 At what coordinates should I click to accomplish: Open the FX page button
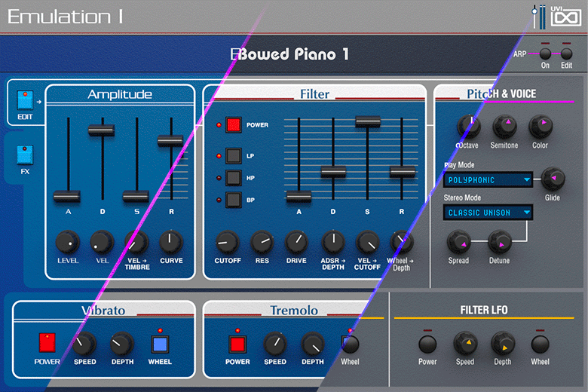[25, 155]
